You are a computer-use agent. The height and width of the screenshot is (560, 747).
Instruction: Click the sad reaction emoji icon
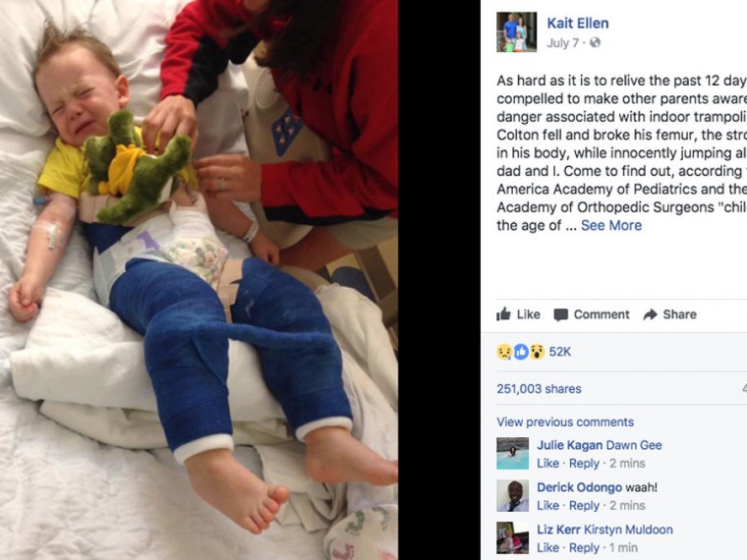(x=504, y=352)
